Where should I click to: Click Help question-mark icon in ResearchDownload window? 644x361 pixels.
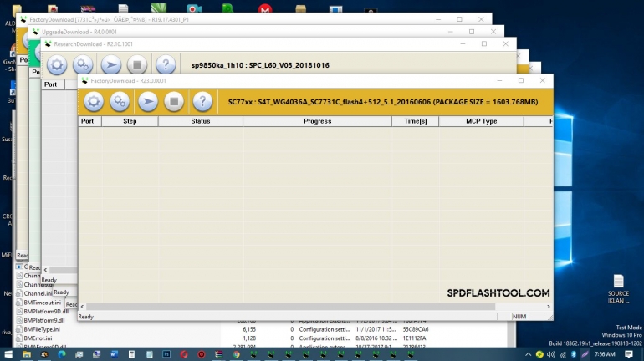[166, 65]
